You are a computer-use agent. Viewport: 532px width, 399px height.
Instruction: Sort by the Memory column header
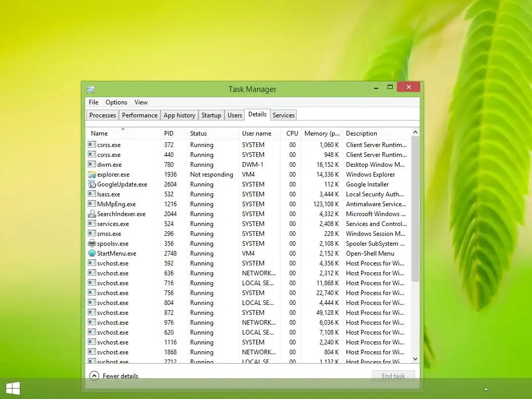322,134
